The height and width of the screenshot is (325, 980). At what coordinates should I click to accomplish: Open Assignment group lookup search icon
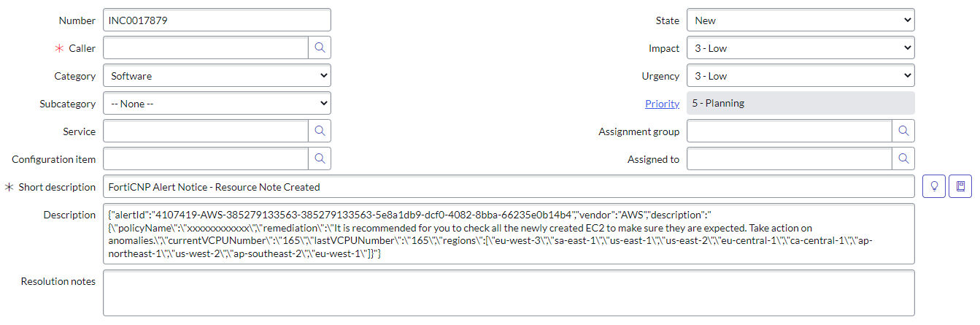pos(903,131)
